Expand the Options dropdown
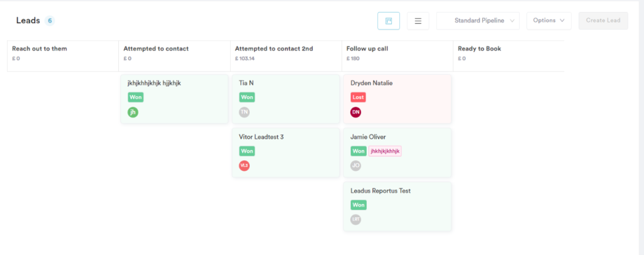The image size is (644, 255). 548,21
